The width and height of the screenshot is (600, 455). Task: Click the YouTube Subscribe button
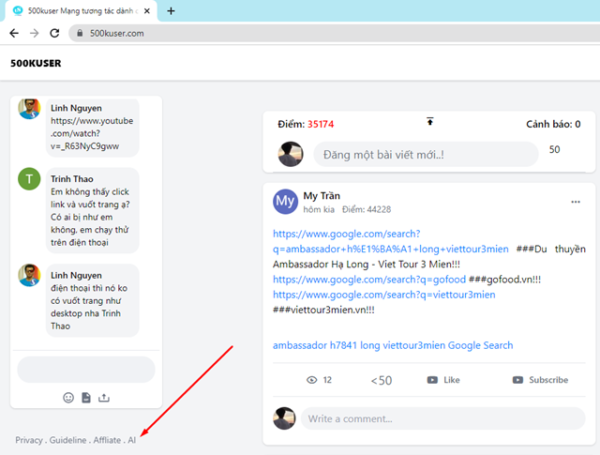click(540, 380)
